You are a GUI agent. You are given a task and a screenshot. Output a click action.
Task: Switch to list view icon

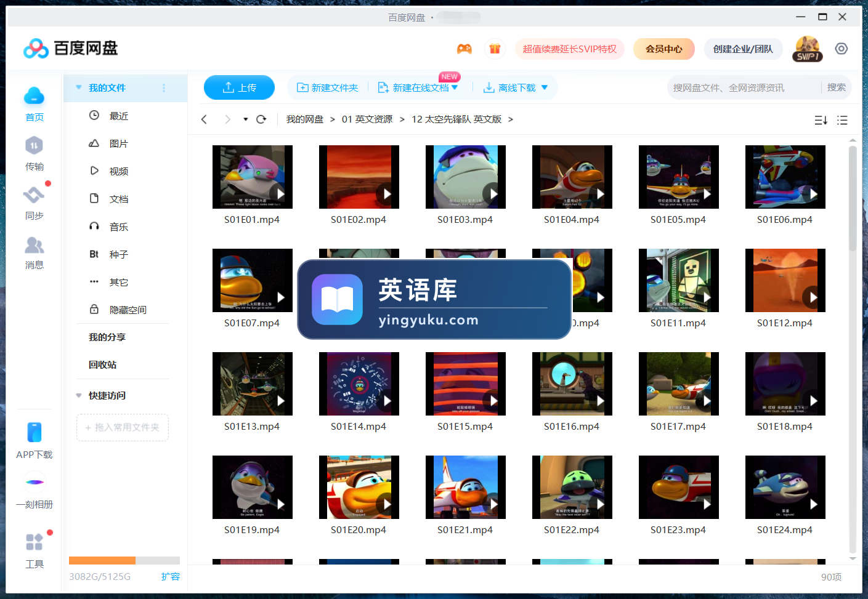point(842,120)
